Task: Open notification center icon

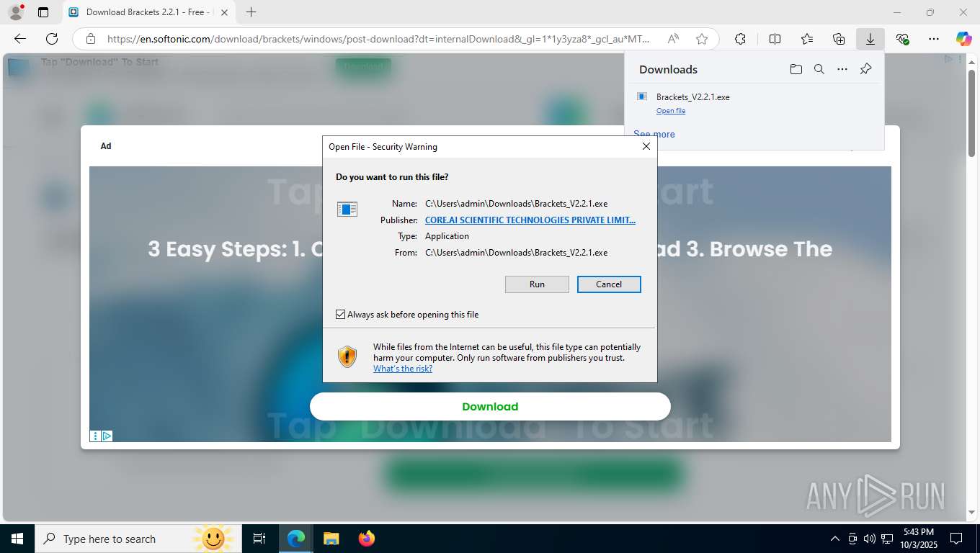Action: click(x=956, y=539)
